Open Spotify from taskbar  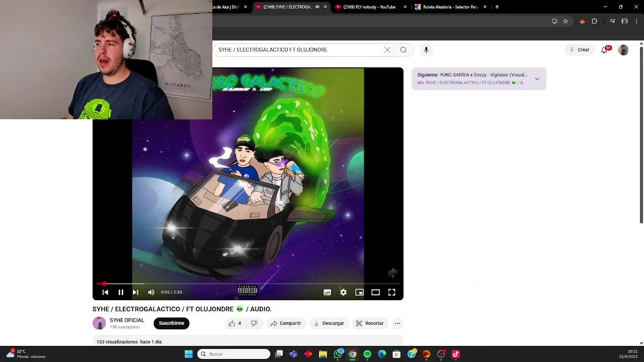pyautogui.click(x=367, y=354)
